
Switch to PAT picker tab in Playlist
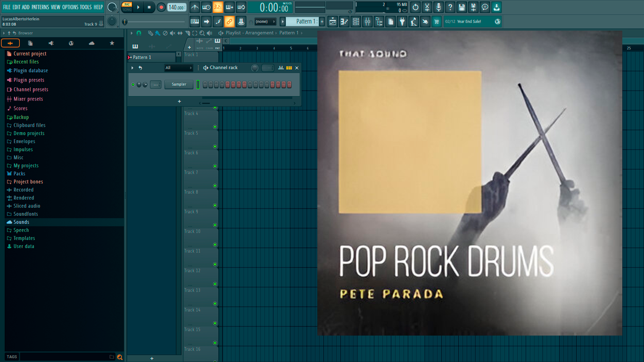(x=217, y=42)
